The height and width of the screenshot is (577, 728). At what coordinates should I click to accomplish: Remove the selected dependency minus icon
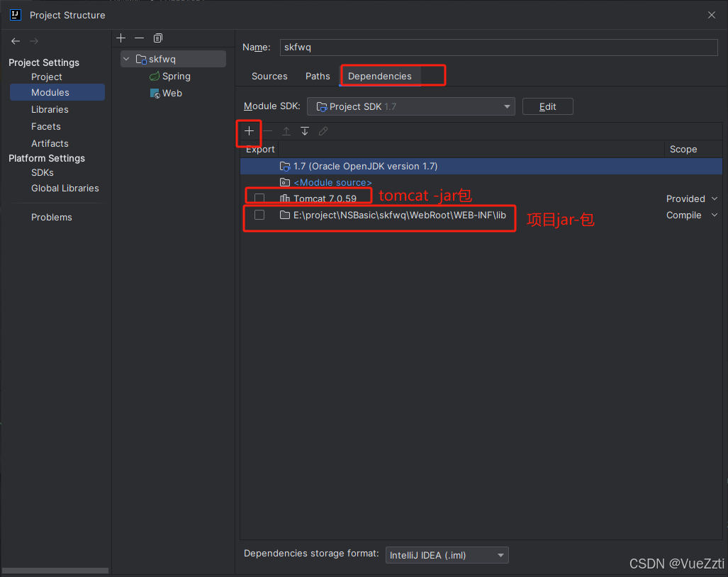pyautogui.click(x=268, y=131)
